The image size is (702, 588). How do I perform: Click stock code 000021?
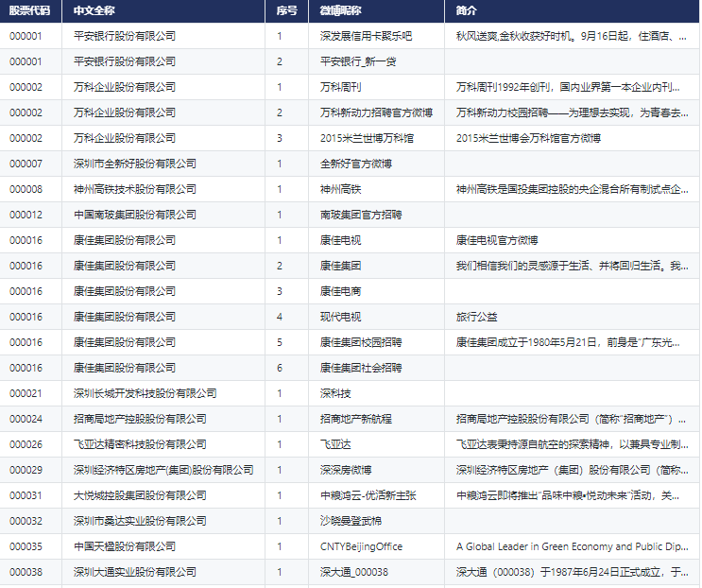pos(26,393)
